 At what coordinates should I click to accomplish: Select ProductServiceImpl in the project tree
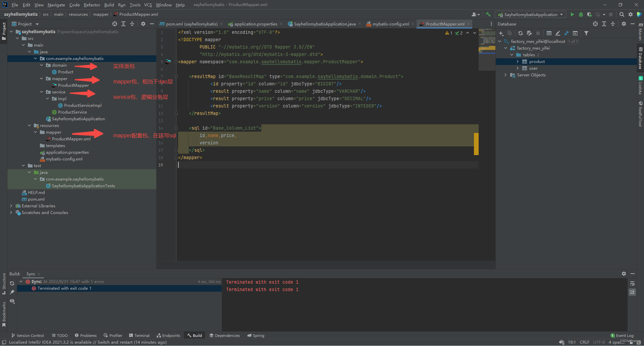coord(83,105)
